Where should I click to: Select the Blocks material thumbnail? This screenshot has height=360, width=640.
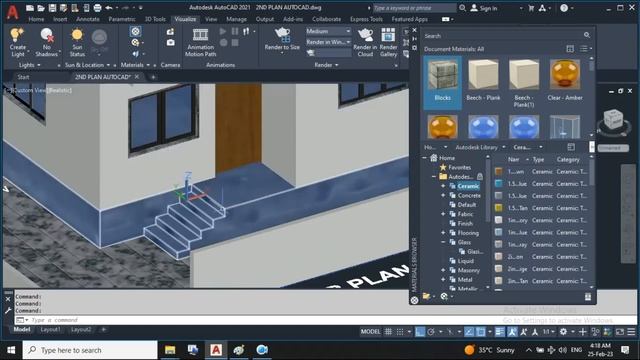point(442,82)
